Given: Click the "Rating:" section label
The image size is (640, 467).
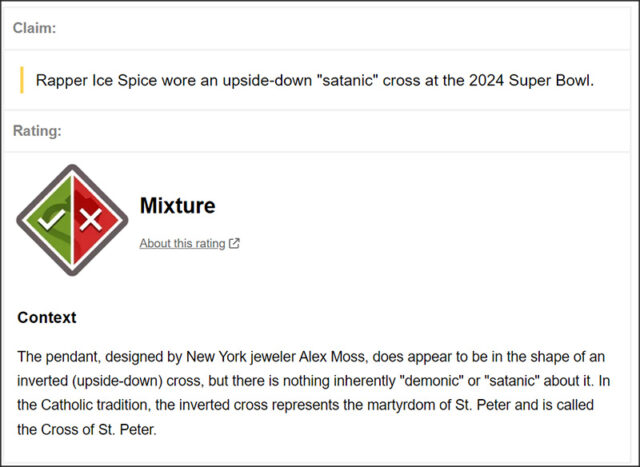Looking at the screenshot, I should pyautogui.click(x=37, y=131).
